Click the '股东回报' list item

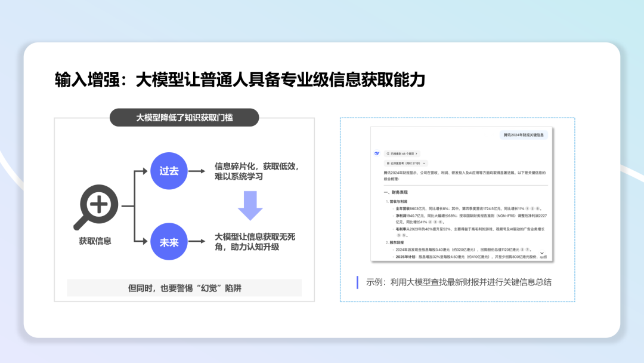394,242
